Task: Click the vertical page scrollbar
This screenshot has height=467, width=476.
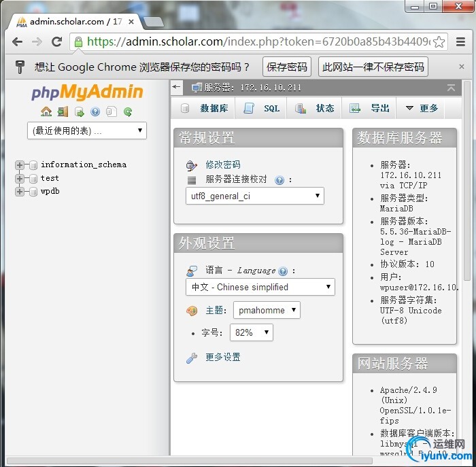Action: tap(467, 180)
